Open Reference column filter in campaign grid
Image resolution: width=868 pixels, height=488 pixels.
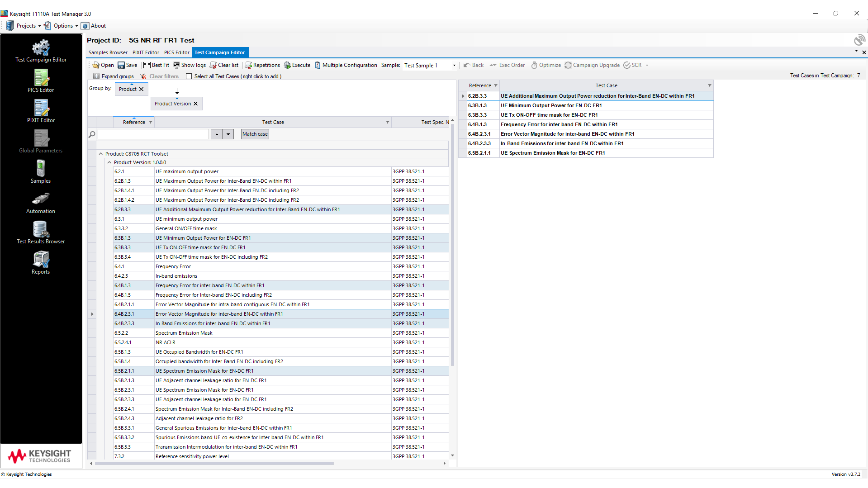[496, 85]
